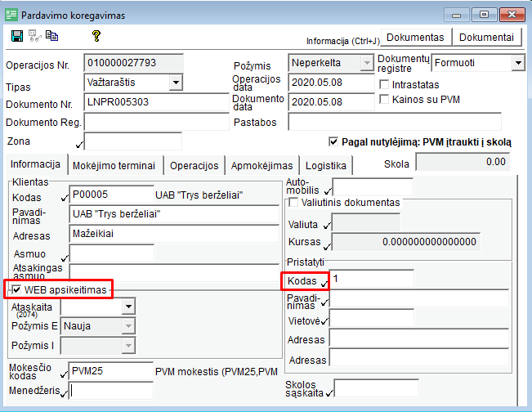
Task: Click the lookup checkmark beside Menedžeris
Action: pyautogui.click(x=65, y=393)
